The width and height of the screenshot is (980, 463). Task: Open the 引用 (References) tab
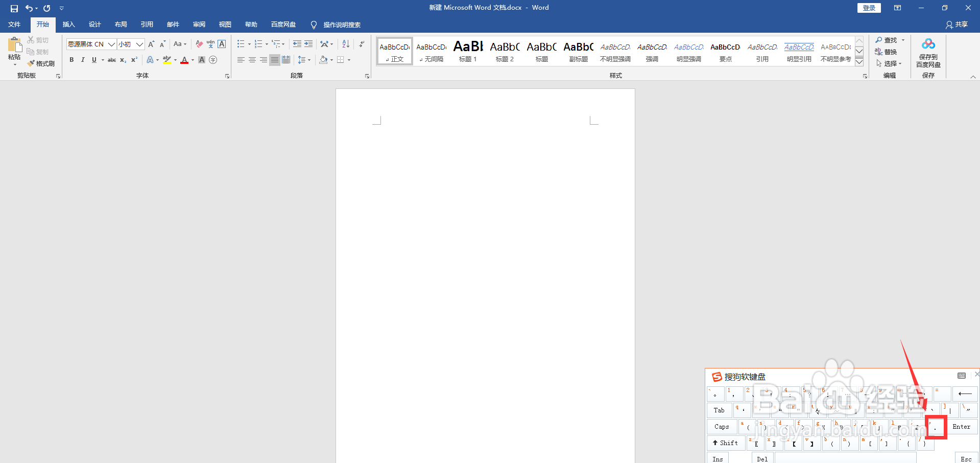coord(147,25)
